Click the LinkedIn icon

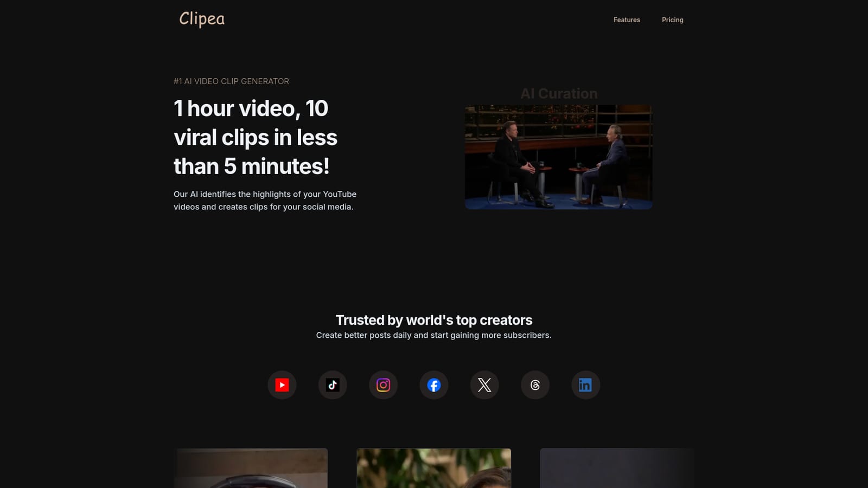tap(585, 385)
